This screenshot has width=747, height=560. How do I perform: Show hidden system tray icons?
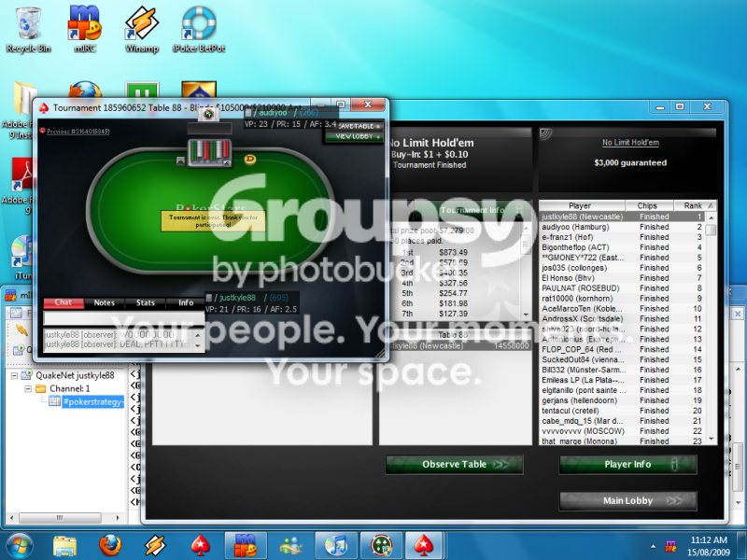coord(653,546)
